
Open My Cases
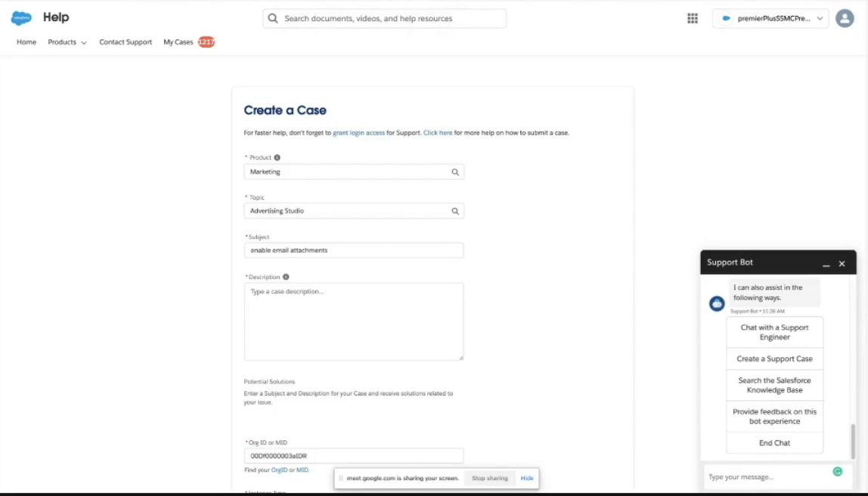[x=178, y=42]
